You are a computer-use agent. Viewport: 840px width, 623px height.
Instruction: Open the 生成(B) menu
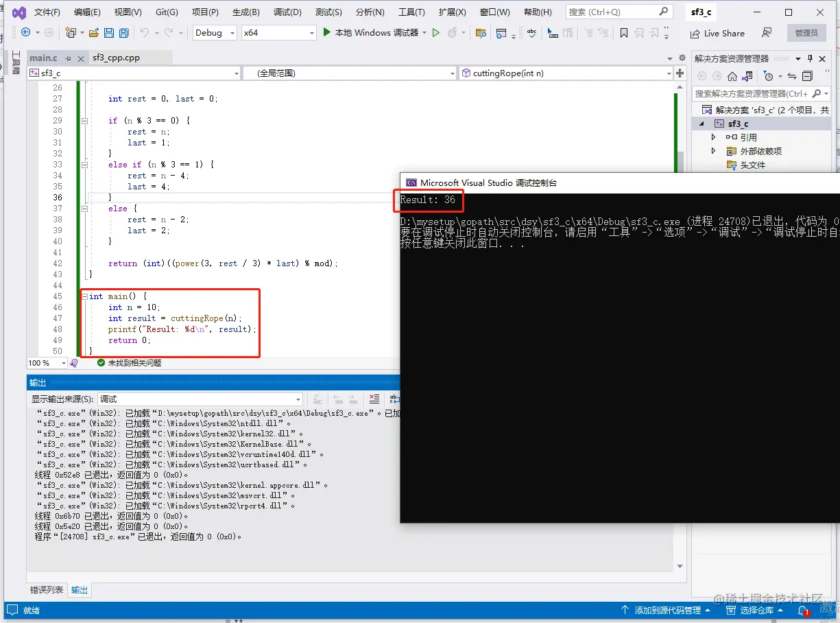click(x=246, y=12)
